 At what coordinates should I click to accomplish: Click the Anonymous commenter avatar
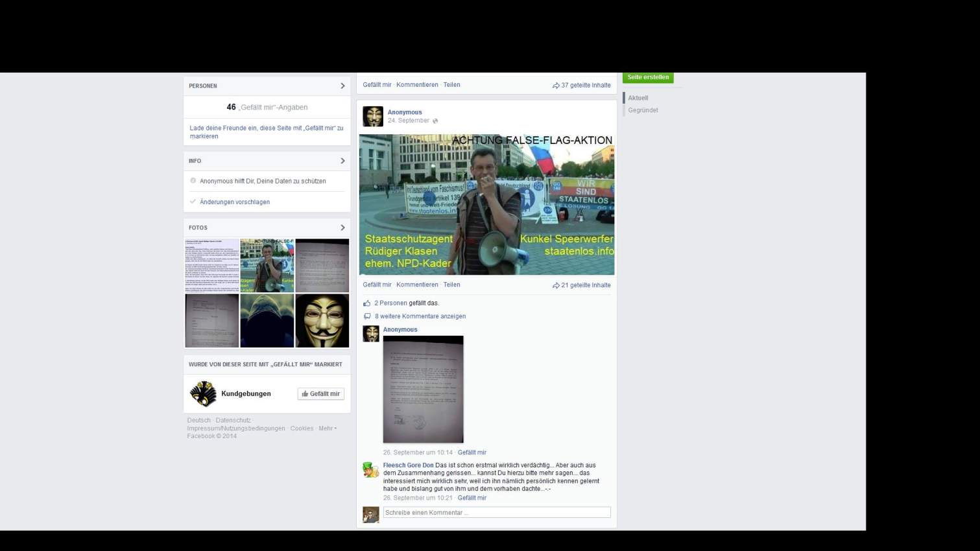coord(371,333)
